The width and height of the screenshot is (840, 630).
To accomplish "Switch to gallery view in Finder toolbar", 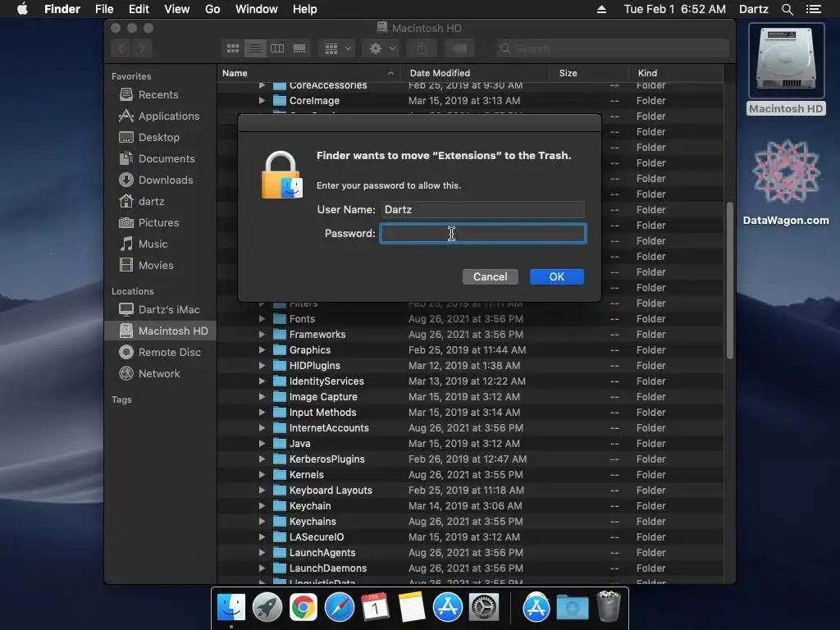I will 299,48.
